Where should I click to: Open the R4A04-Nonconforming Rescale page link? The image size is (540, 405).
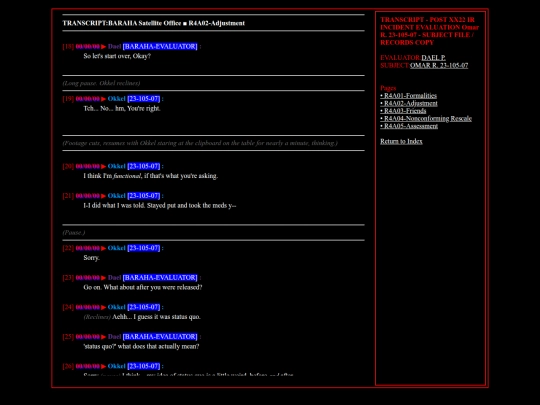(x=426, y=118)
